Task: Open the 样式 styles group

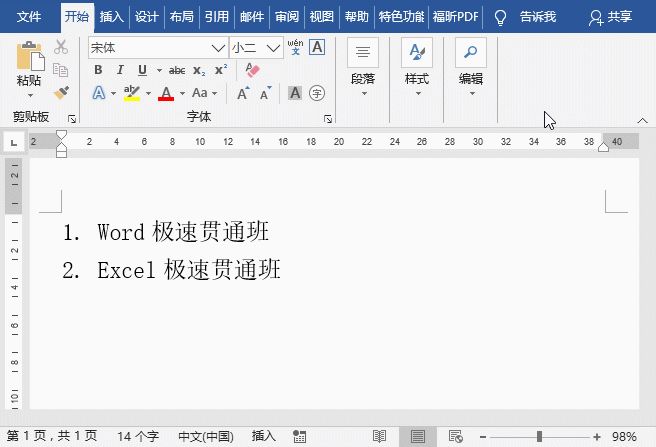Action: click(417, 67)
